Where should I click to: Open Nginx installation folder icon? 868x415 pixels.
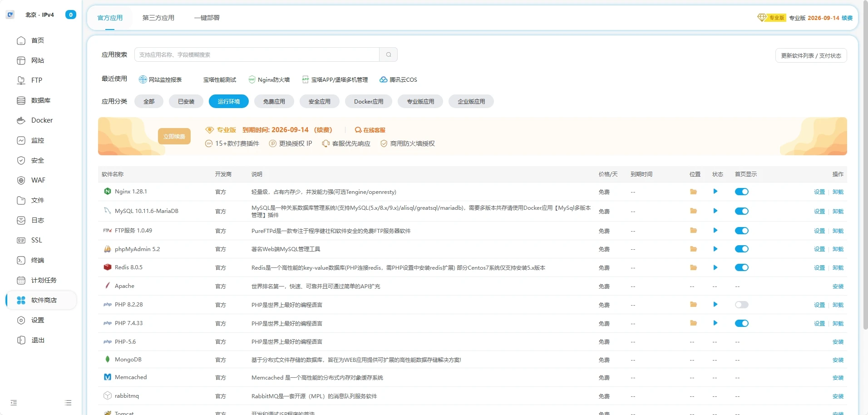click(693, 192)
